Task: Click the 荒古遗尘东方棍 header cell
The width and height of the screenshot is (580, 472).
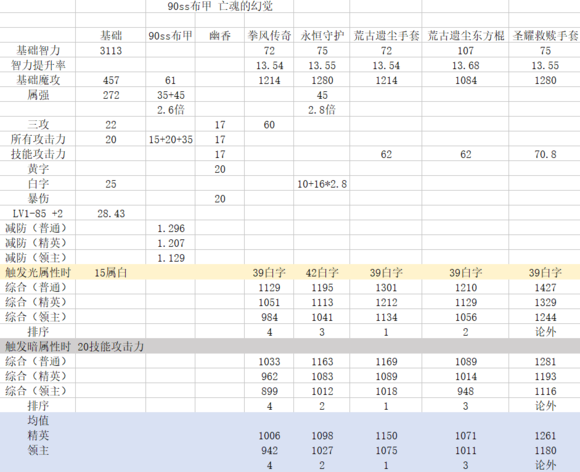Action: [465, 36]
